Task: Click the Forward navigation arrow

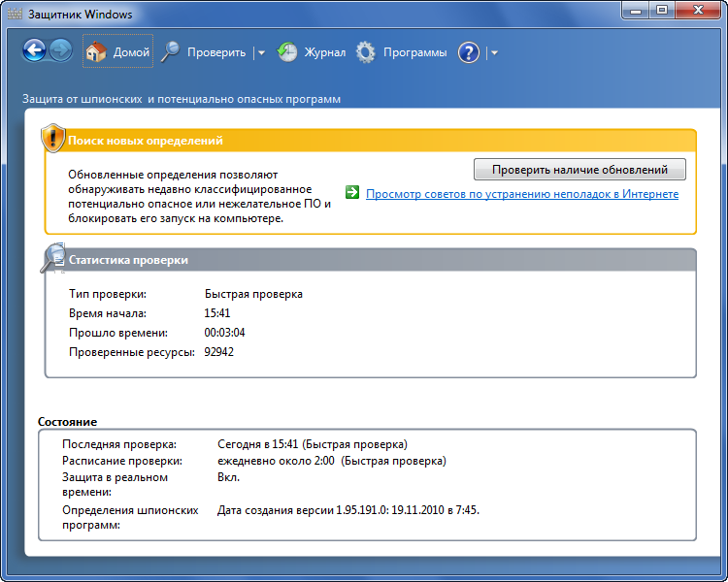Action: (x=61, y=50)
